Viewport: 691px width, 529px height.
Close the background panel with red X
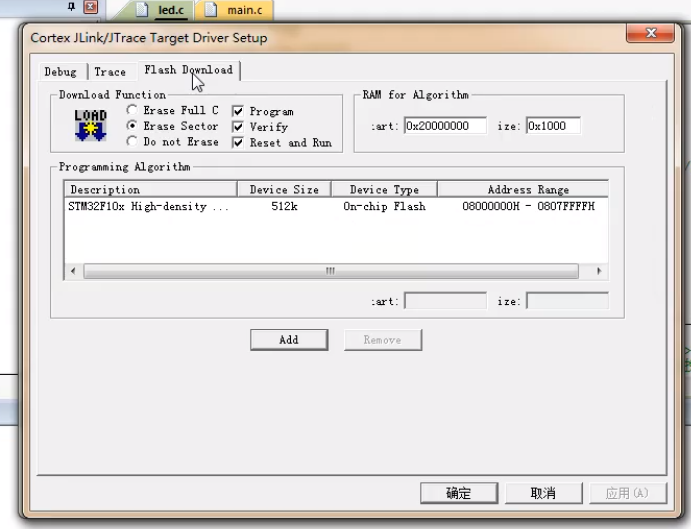[90, 7]
